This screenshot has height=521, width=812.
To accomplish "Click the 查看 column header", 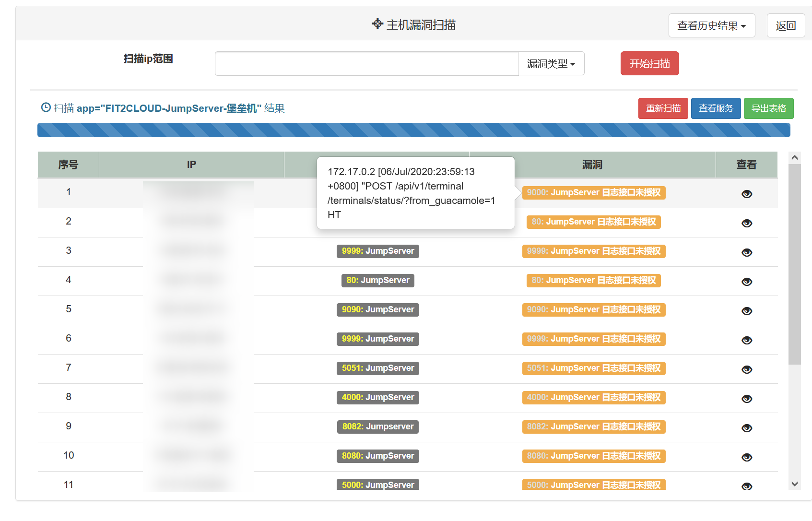I will pos(746,165).
